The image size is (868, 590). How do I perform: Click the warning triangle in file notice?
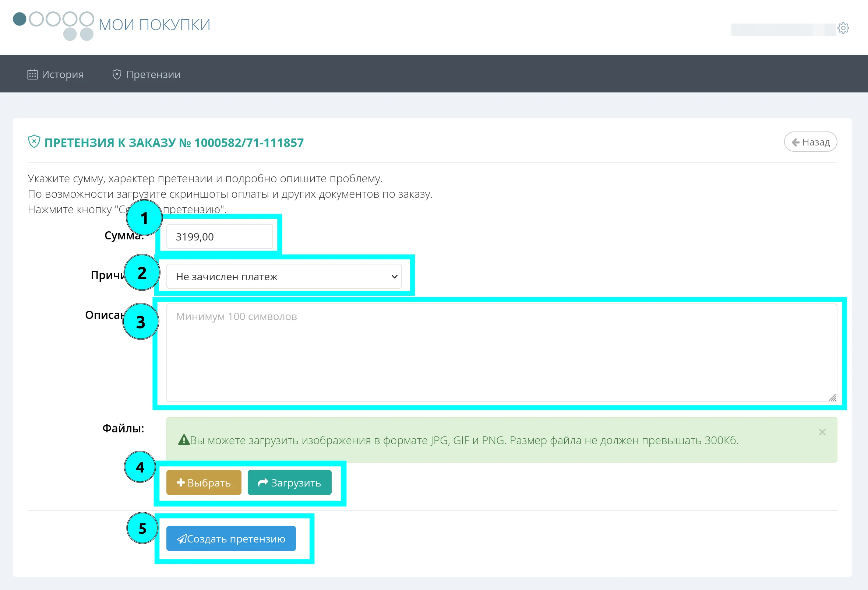[184, 440]
